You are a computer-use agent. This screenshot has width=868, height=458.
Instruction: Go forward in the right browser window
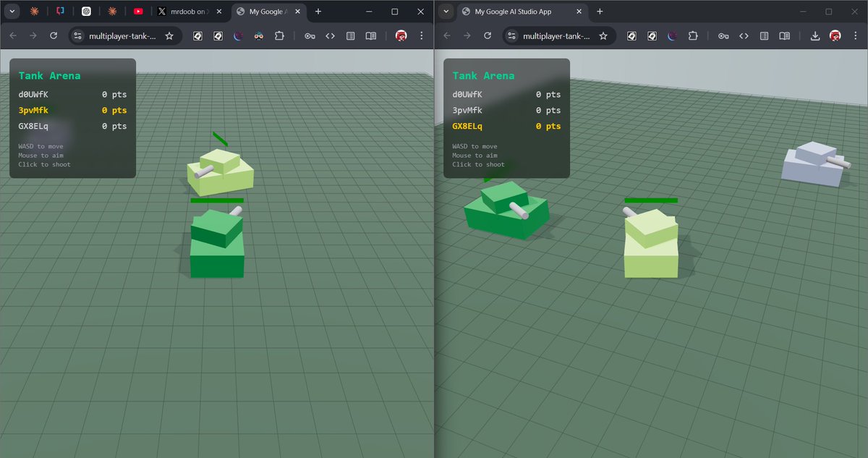(x=467, y=35)
